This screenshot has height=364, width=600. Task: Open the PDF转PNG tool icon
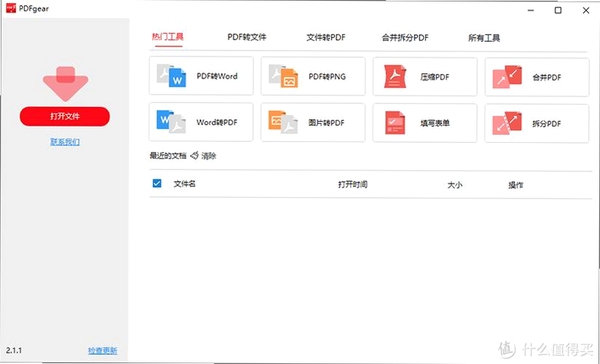pyautogui.click(x=283, y=76)
